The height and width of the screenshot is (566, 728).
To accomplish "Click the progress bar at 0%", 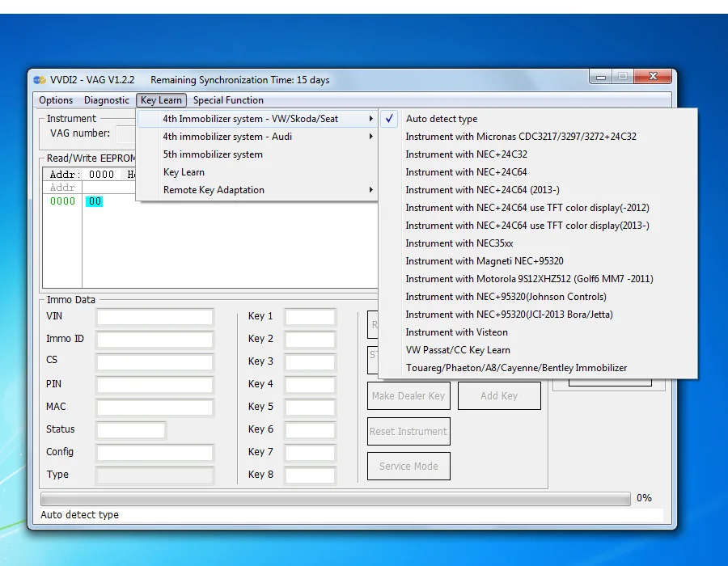I will pyautogui.click(x=335, y=499).
